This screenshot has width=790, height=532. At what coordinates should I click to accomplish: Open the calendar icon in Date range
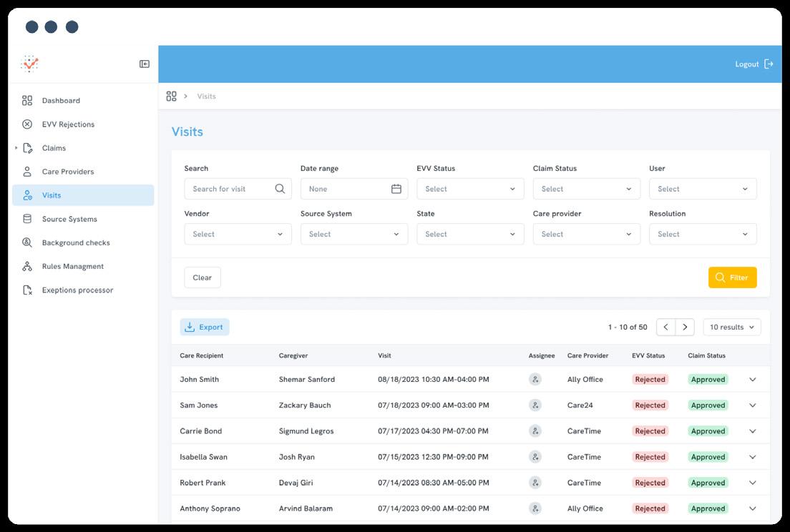coord(396,189)
